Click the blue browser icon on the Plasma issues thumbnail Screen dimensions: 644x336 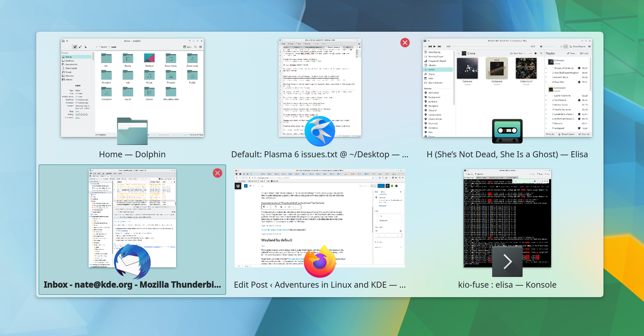[x=319, y=131]
